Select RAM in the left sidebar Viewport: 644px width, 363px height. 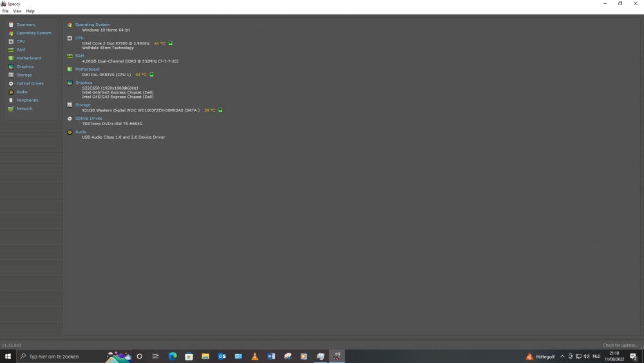coord(21,50)
